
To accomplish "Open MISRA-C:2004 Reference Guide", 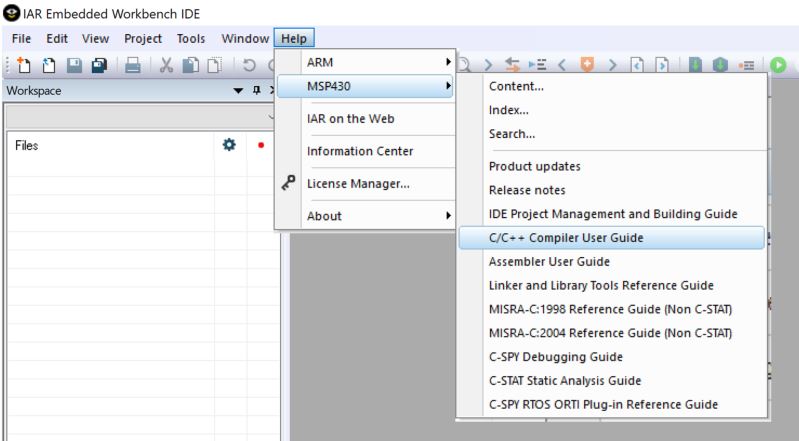I will tap(611, 333).
